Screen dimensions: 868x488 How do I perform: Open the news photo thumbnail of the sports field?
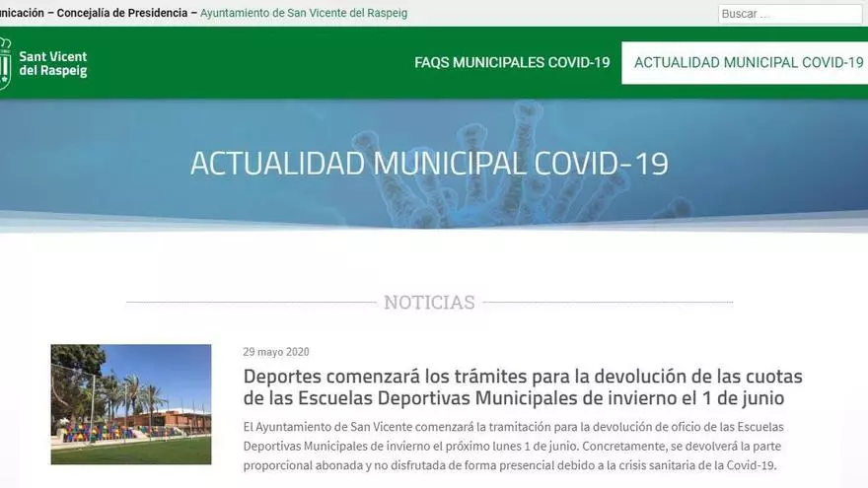tap(130, 404)
